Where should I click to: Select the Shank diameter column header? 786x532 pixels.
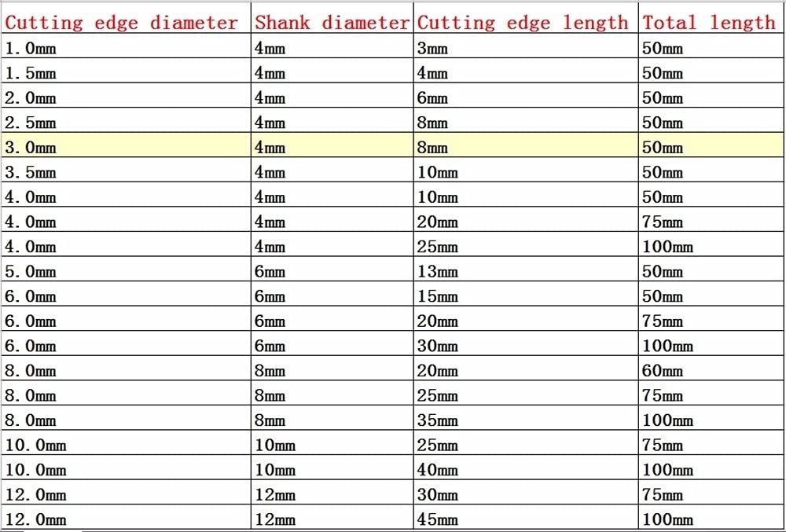click(x=332, y=23)
